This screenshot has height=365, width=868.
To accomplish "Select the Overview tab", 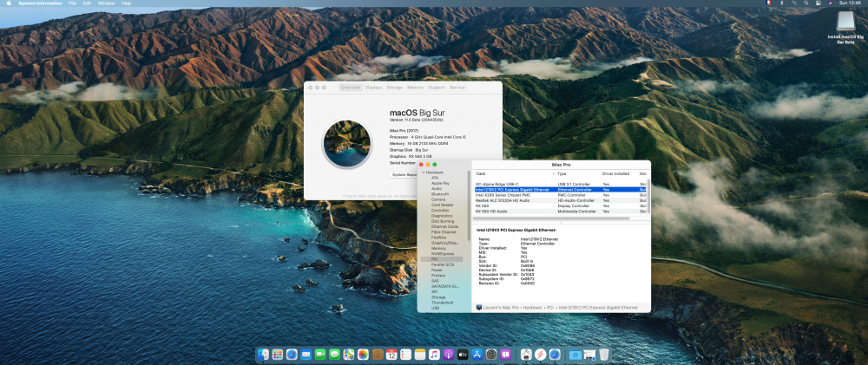I will (x=351, y=88).
